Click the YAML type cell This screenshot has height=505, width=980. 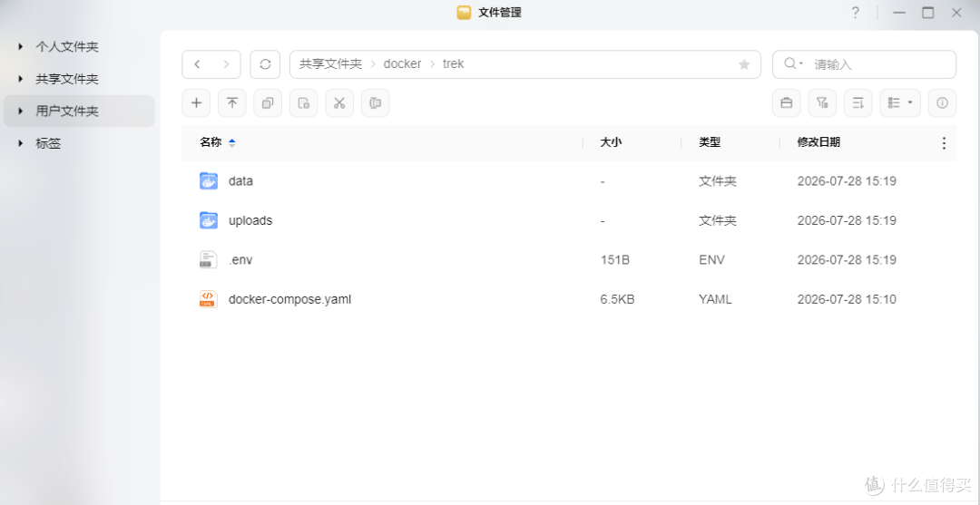click(715, 299)
